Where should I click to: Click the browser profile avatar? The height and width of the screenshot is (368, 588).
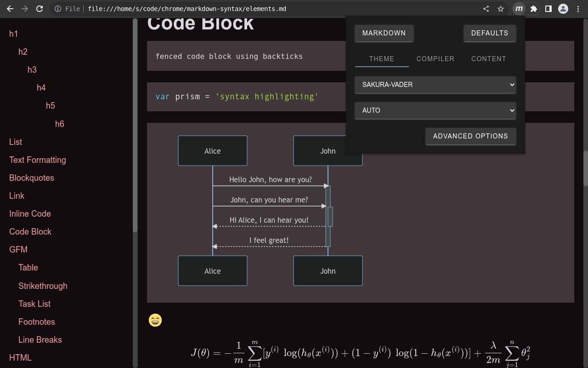pyautogui.click(x=563, y=8)
